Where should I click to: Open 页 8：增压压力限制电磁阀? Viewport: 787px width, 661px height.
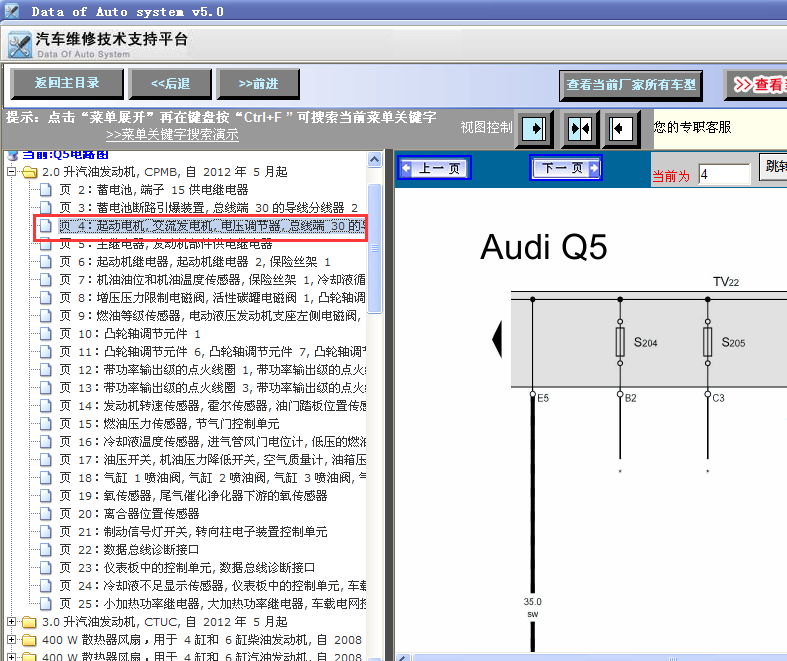pyautogui.click(x=212, y=298)
